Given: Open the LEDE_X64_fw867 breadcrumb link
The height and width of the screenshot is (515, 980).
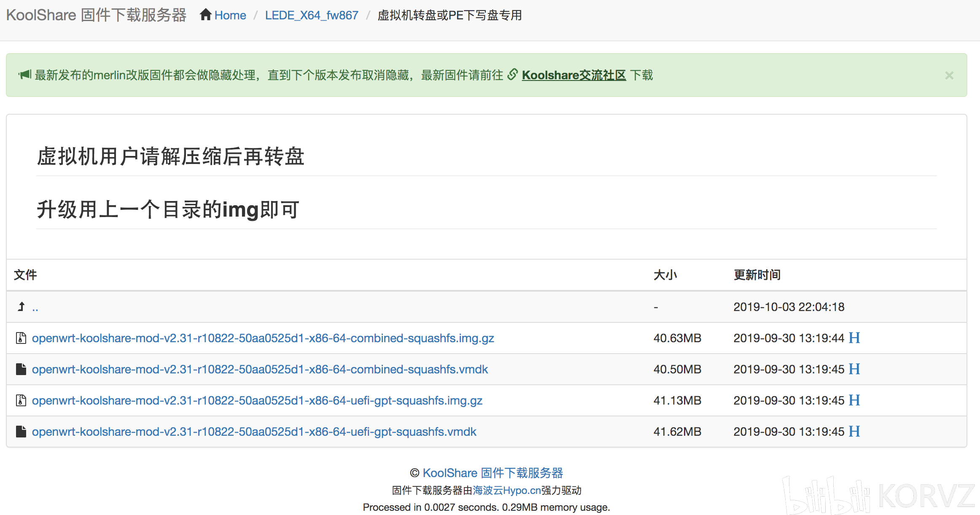Looking at the screenshot, I should click(x=311, y=15).
